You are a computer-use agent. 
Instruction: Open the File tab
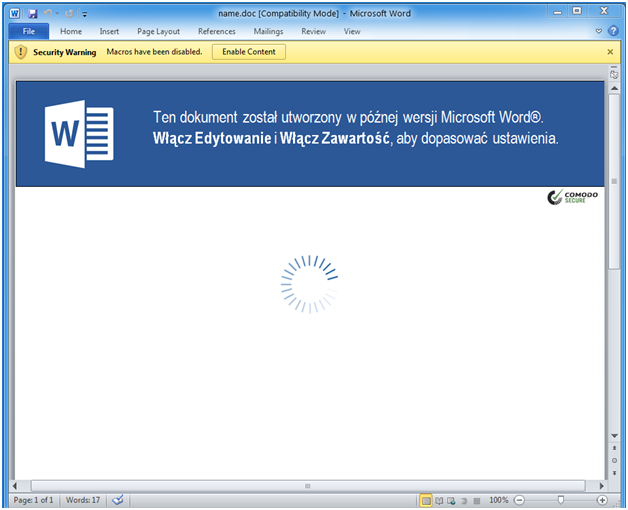[28, 31]
